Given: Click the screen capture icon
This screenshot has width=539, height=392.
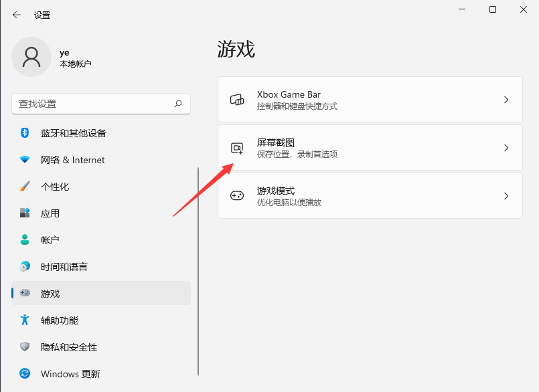Looking at the screenshot, I should [237, 148].
